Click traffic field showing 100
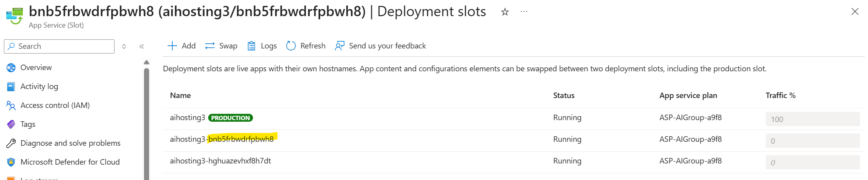Screen dimensions: 868x180 click(813, 119)
